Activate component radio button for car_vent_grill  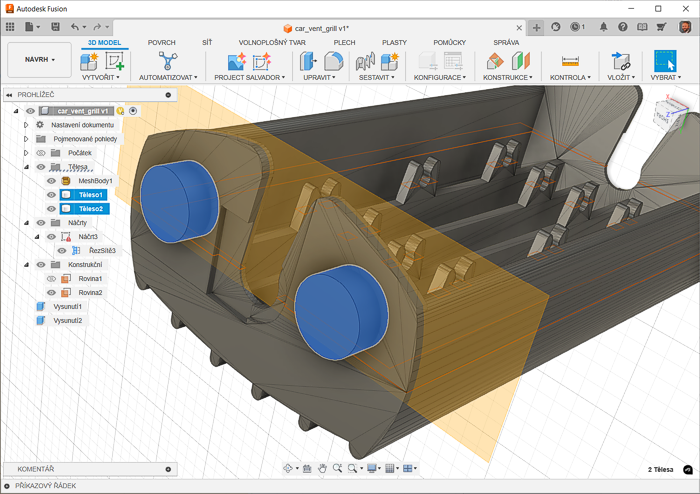click(133, 111)
